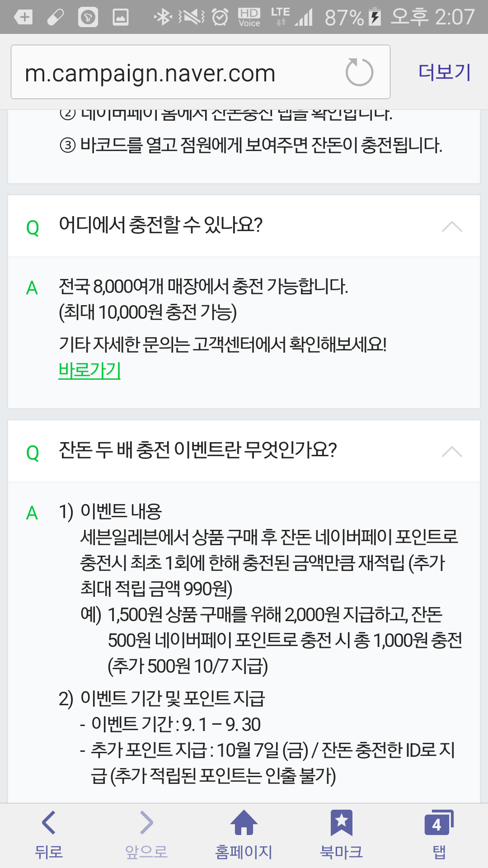
Task: Tap the back arrow (뒤로) icon
Action: click(49, 822)
